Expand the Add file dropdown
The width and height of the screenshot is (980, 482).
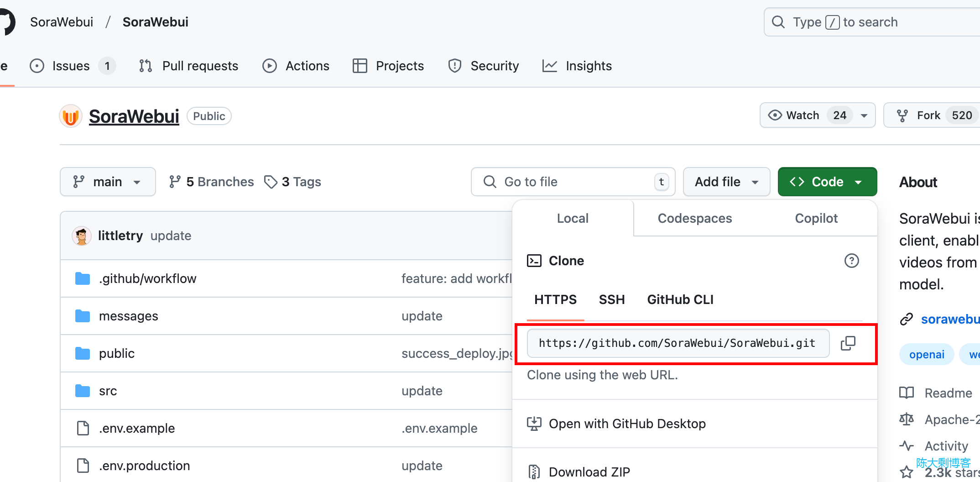click(726, 182)
